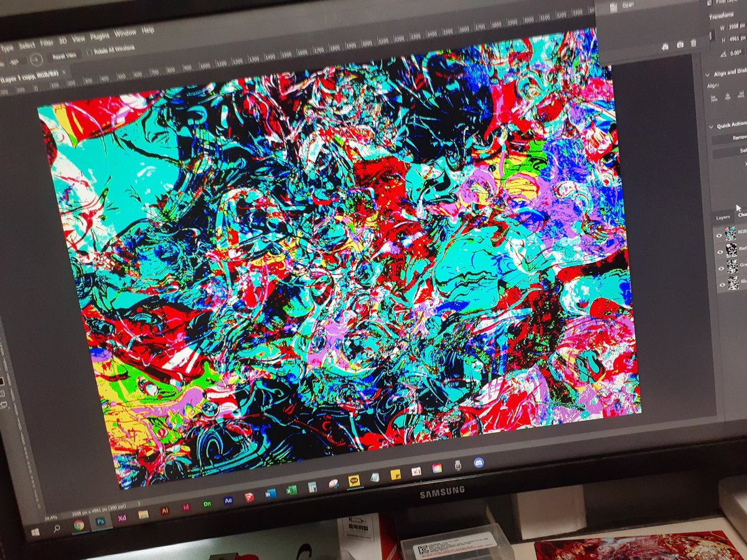Select the Red channel thumbnail
The width and height of the screenshot is (747, 560).
tap(731, 250)
